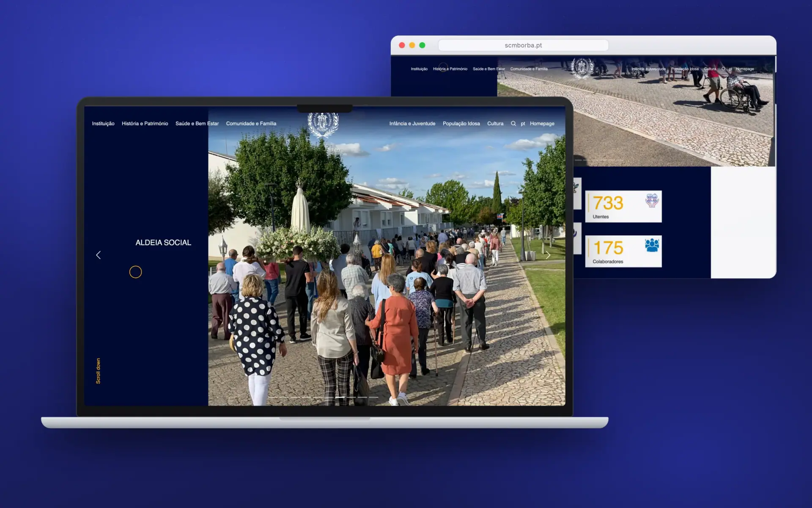
Task: Minimize the browser with the yellow button
Action: click(412, 45)
